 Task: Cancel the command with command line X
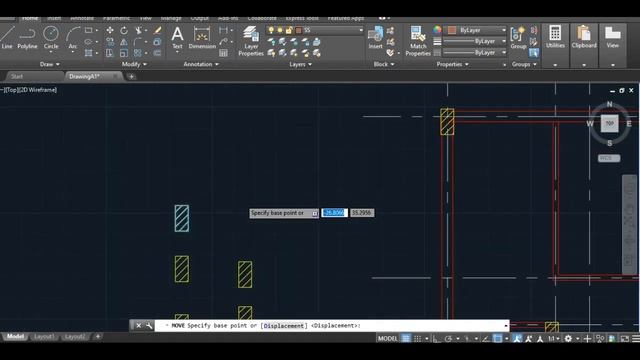138,326
